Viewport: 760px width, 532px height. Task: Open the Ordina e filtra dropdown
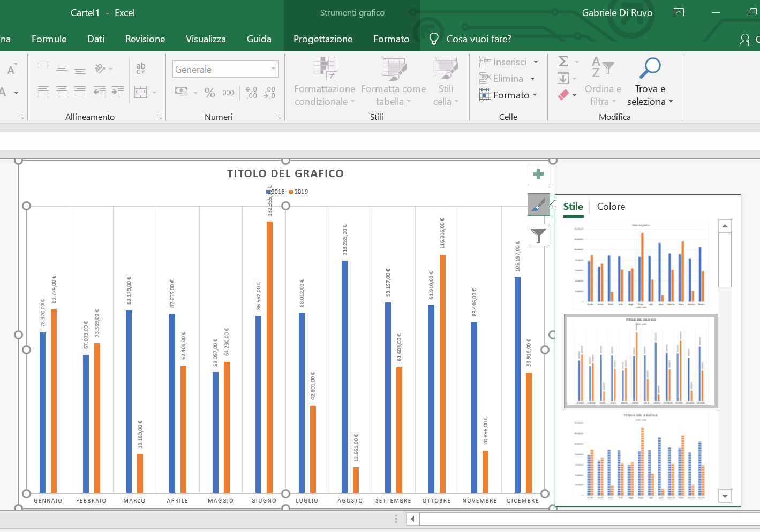603,81
